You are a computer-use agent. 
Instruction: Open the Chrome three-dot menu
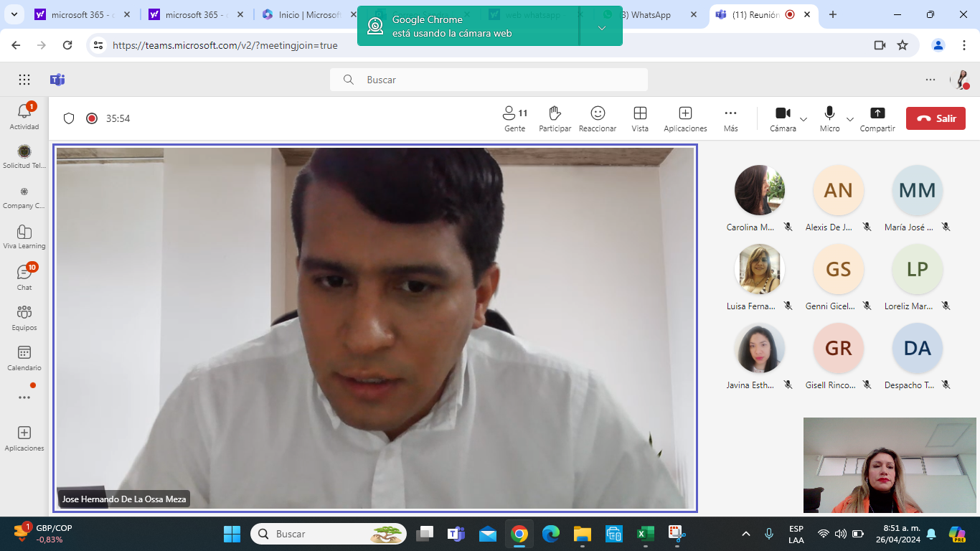click(963, 45)
